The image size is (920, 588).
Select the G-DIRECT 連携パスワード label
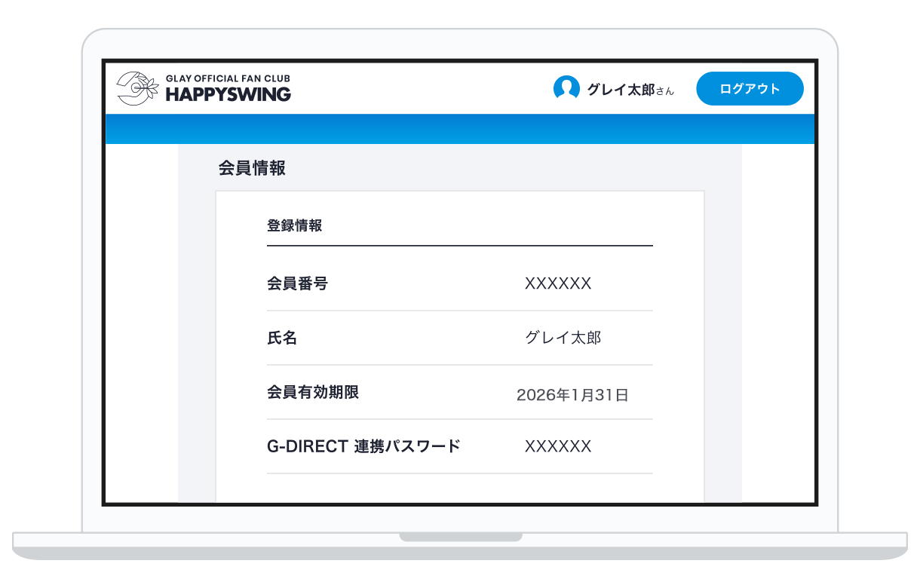pyautogui.click(x=363, y=446)
